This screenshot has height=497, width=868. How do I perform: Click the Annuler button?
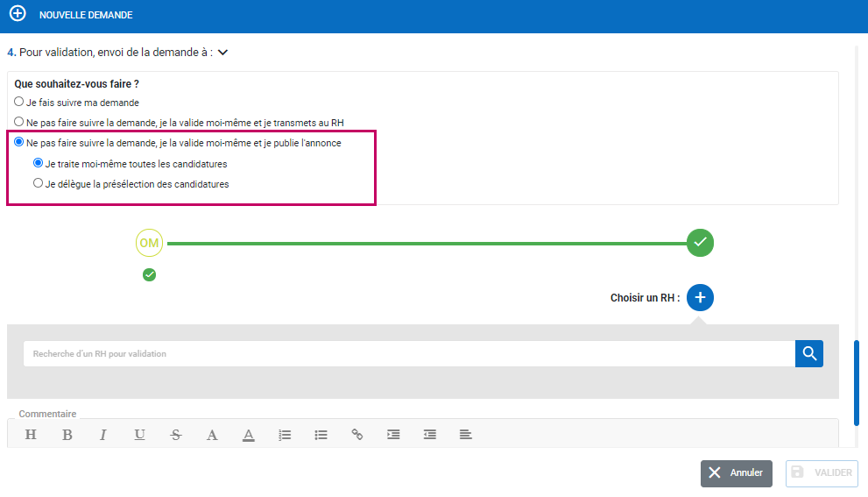(736, 473)
